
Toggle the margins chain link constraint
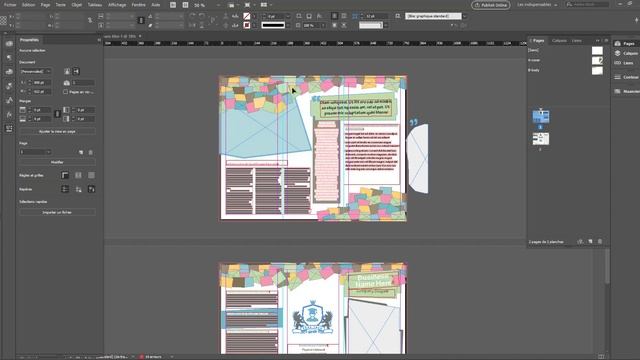pos(57,114)
